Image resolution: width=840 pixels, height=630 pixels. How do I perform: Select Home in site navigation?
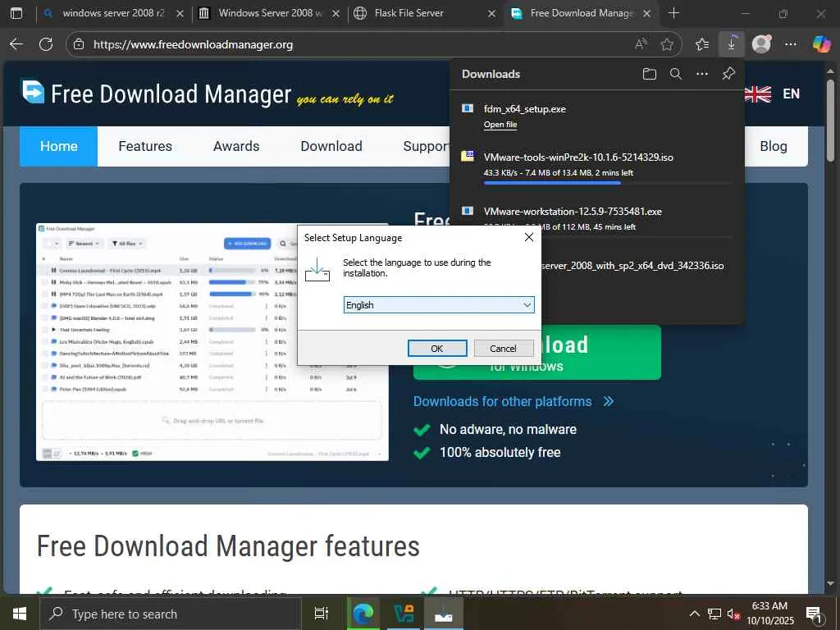coord(59,146)
